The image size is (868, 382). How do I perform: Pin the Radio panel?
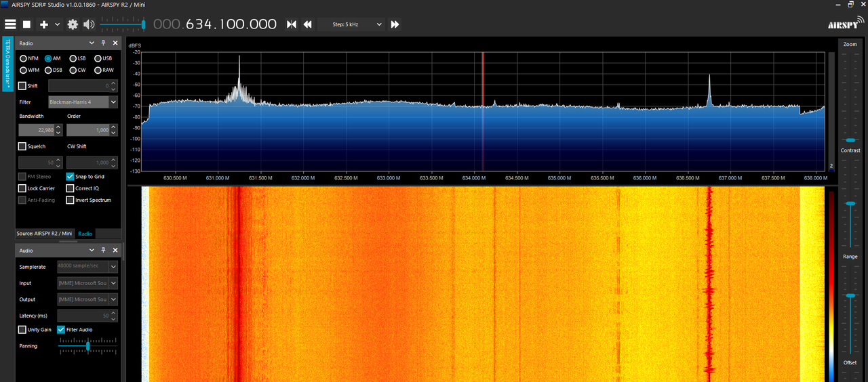click(x=104, y=43)
